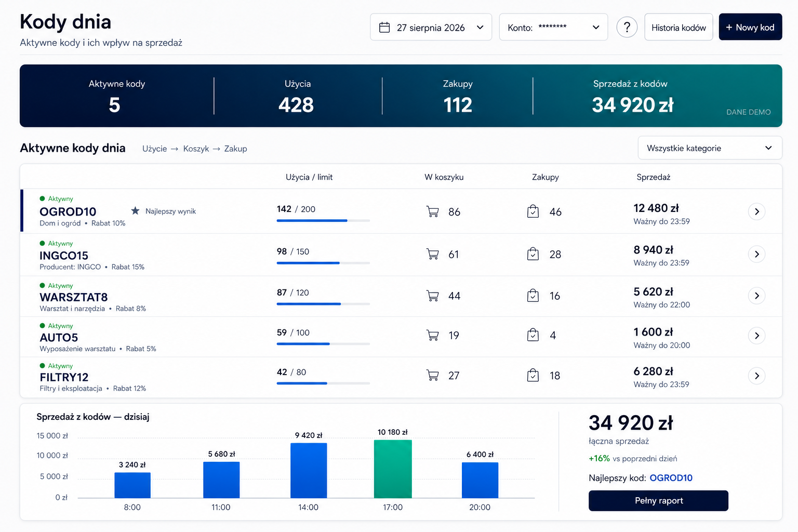
Task: Sort by Użycia / limit column header
Action: click(309, 177)
